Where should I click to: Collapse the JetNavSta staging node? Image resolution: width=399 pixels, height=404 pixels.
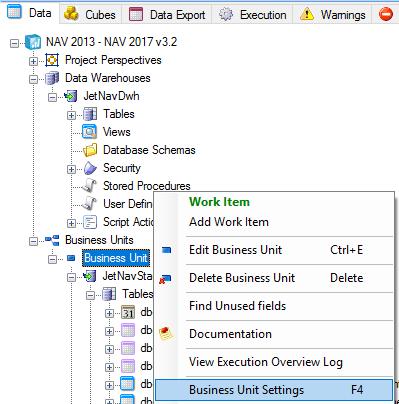pos(71,277)
